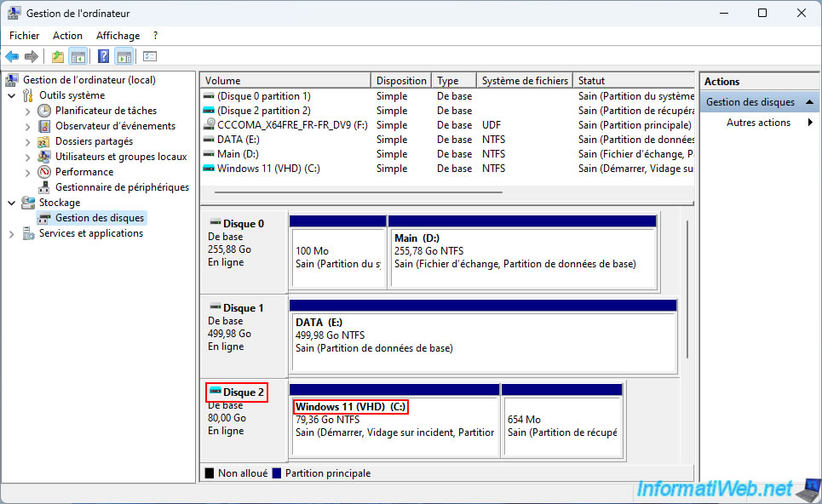Click Autres actions in the Actions pane
The width and height of the screenshot is (822, 504).
tap(758, 123)
